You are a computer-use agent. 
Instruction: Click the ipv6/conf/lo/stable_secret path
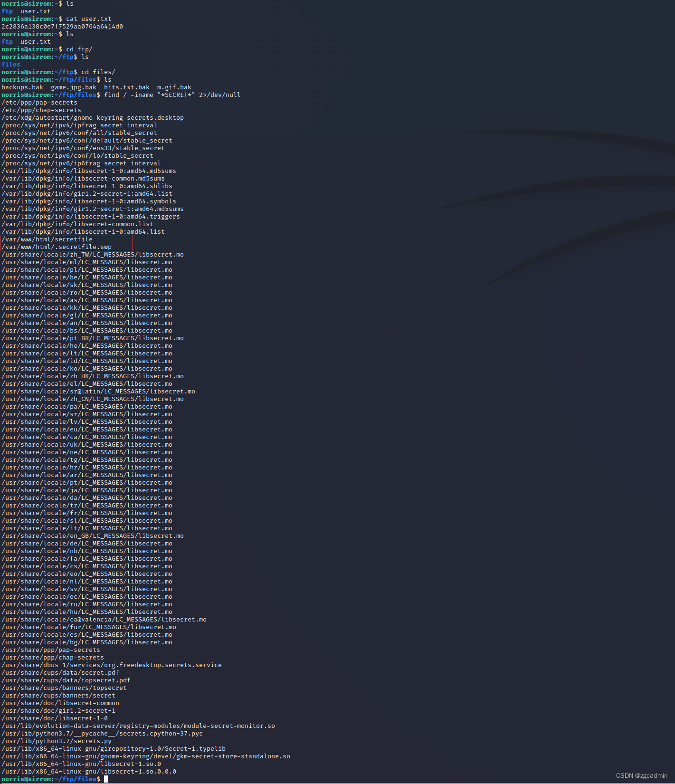click(77, 156)
